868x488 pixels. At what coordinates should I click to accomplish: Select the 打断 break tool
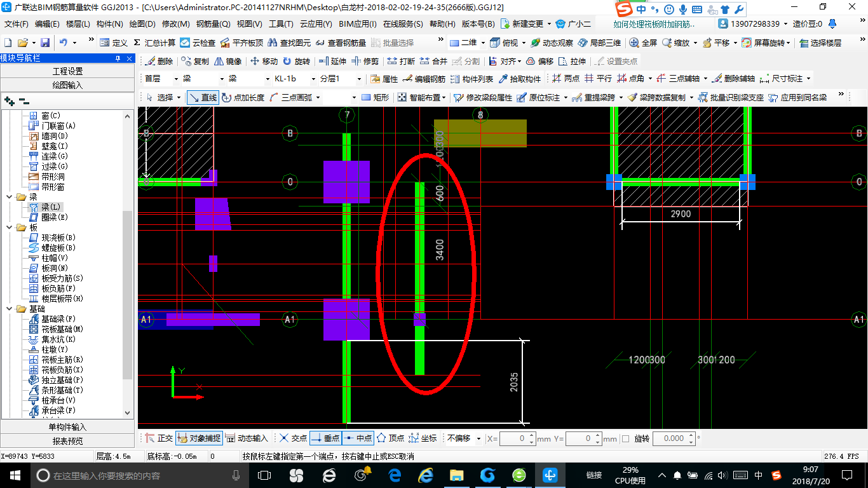(x=401, y=62)
